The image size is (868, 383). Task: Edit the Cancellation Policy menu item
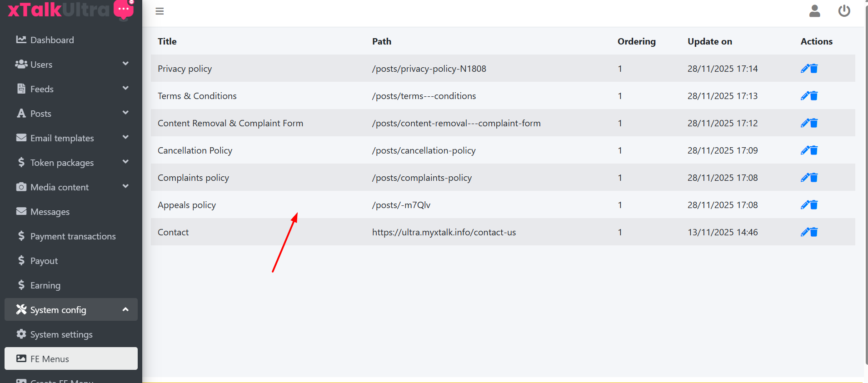pos(805,150)
